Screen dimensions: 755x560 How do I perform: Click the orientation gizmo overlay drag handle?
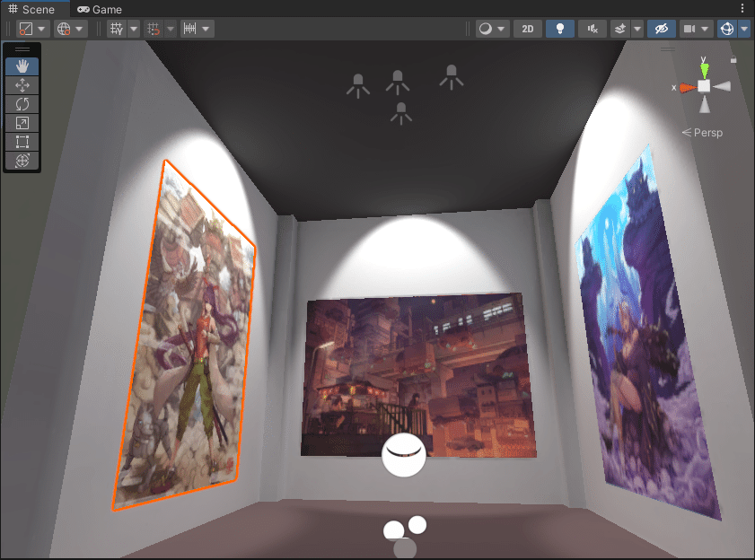tap(667, 49)
